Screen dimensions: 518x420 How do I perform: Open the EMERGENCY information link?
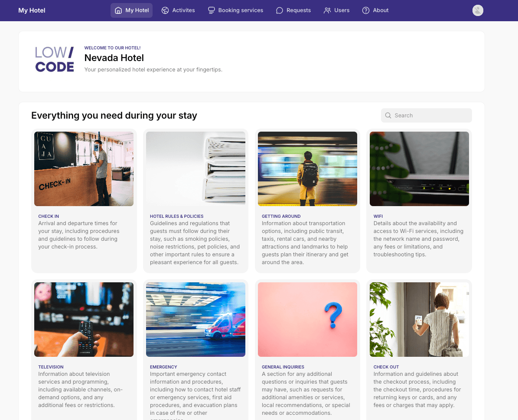(x=164, y=367)
